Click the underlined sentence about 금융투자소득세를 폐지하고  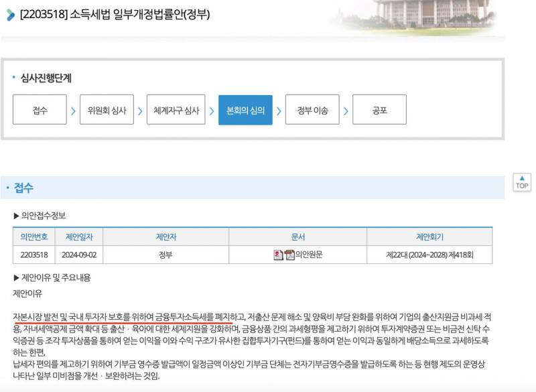[129, 317]
